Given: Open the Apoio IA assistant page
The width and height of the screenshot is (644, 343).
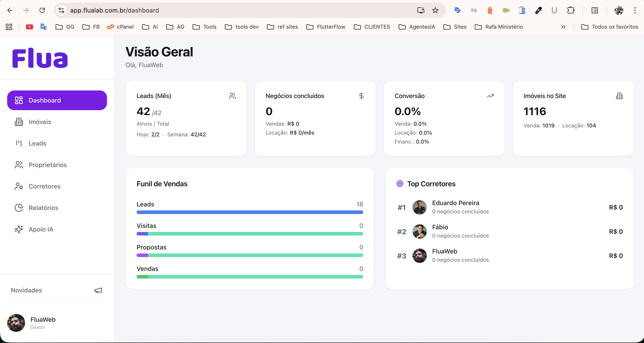Looking at the screenshot, I should coord(41,229).
